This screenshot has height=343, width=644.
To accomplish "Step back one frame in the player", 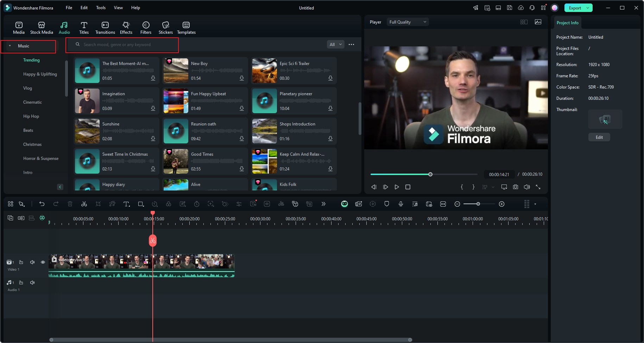I will coord(374,187).
